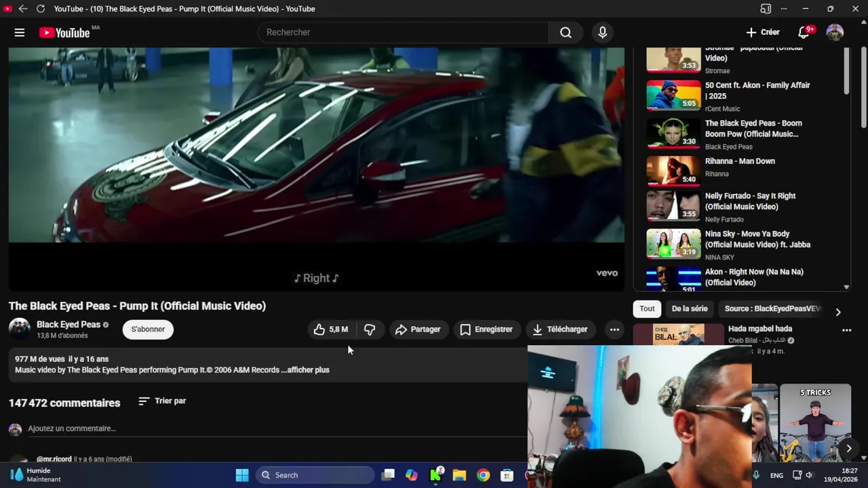This screenshot has height=488, width=868.
Task: Advance the Shorts shelf with next arrow
Action: tap(848, 448)
